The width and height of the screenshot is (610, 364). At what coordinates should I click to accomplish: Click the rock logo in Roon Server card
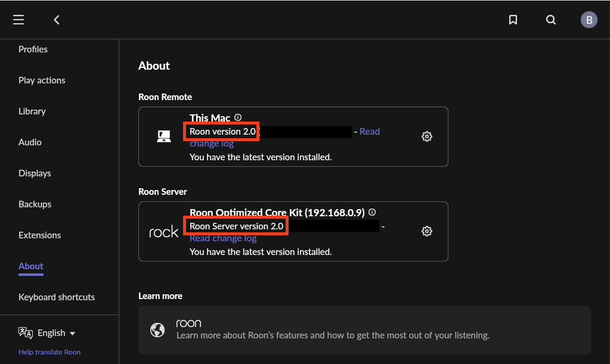[x=164, y=232]
